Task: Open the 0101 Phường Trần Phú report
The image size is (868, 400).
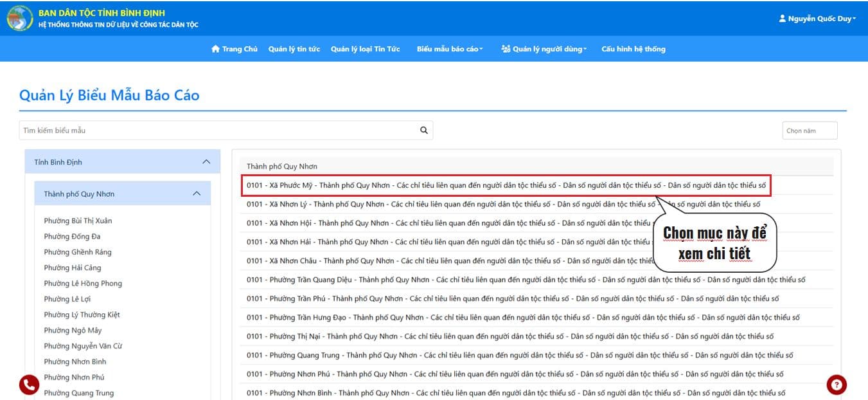Action: 513,298
